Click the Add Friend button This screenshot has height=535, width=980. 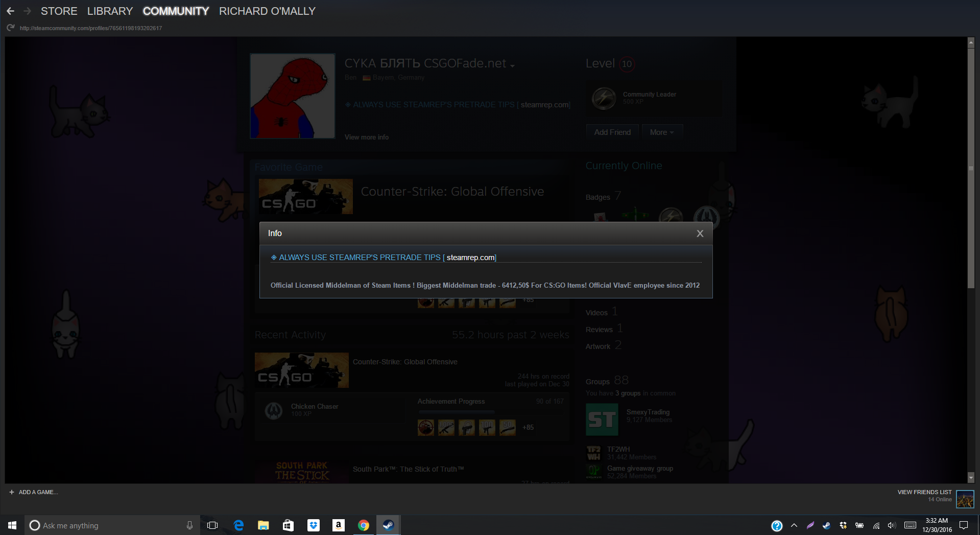(x=612, y=132)
